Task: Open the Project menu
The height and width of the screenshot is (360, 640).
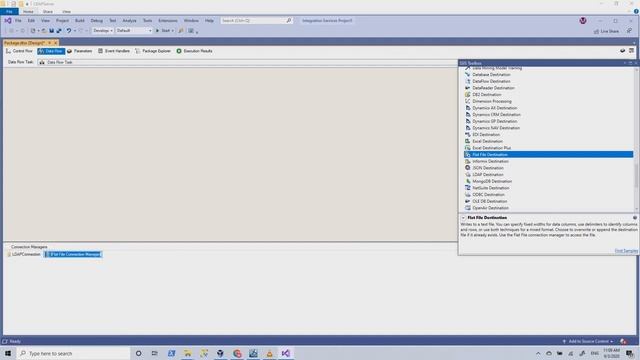Action: pos(62,20)
